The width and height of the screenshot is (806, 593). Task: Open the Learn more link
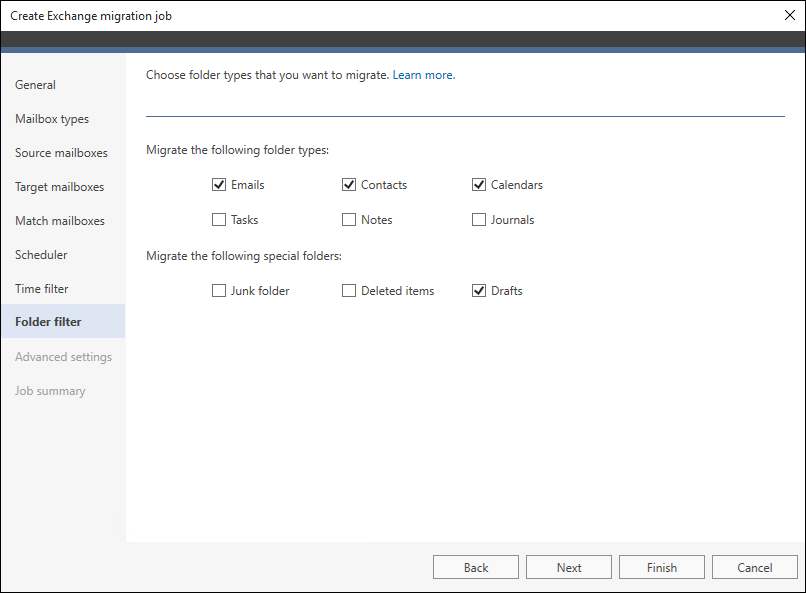[x=423, y=75]
